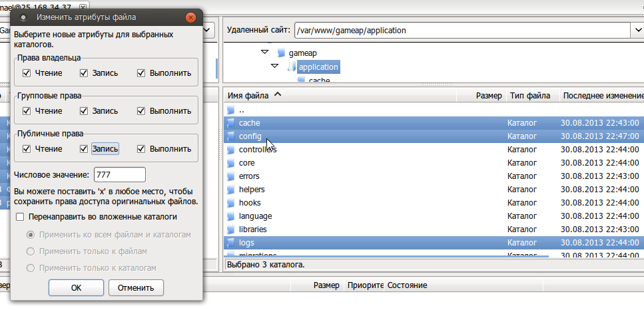Sort by Имя файла column header
This screenshot has height=310, width=644.
click(248, 95)
